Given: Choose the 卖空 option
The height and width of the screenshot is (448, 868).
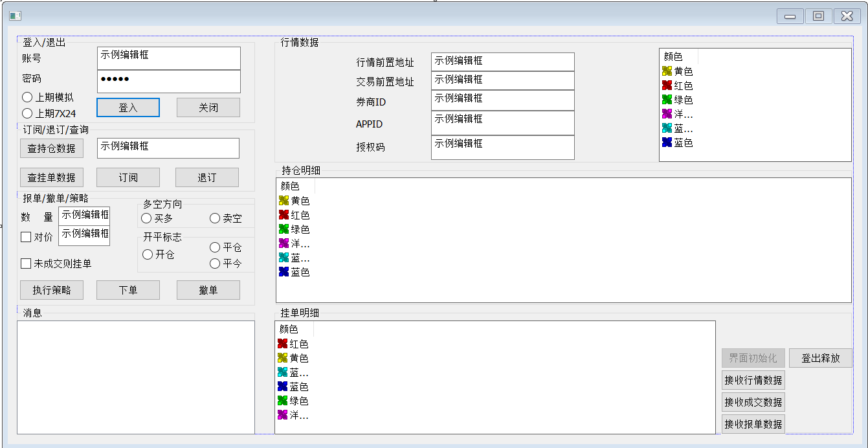Looking at the screenshot, I should coord(214,218).
